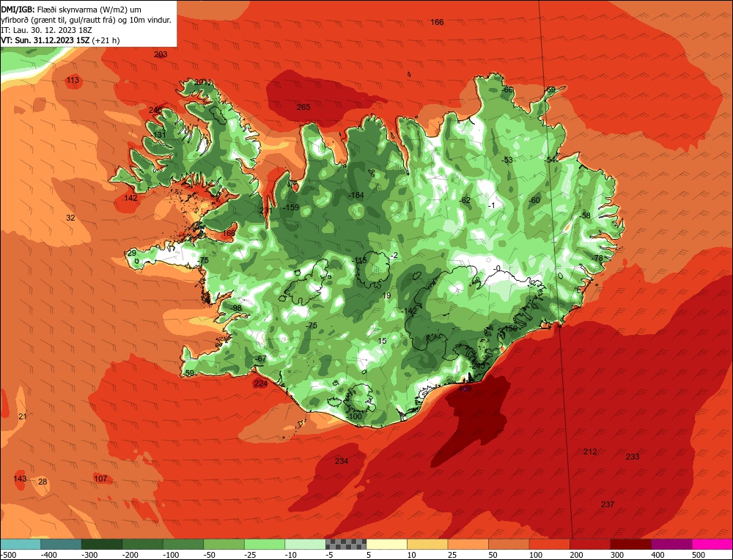This screenshot has height=560, width=733.
Task: Click the '-500' legend label
Action: tap(9, 555)
